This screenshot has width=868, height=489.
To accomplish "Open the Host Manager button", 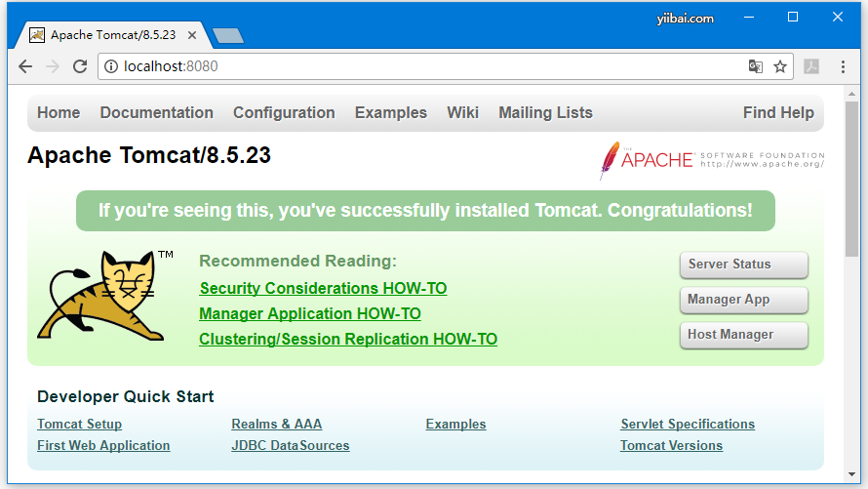I will tap(743, 335).
